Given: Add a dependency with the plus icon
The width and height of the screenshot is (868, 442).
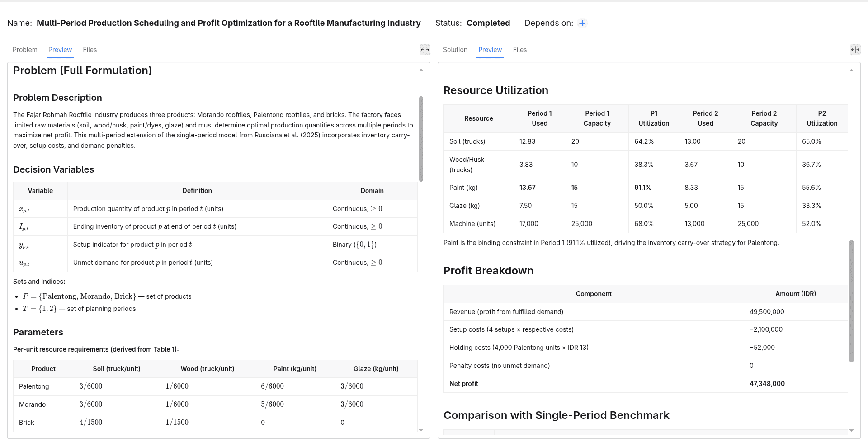Looking at the screenshot, I should (x=582, y=23).
